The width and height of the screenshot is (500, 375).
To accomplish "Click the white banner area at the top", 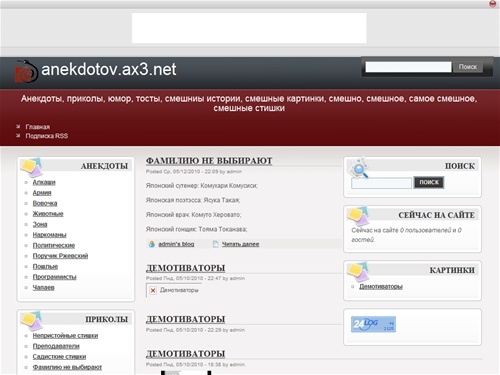I will tap(249, 28).
